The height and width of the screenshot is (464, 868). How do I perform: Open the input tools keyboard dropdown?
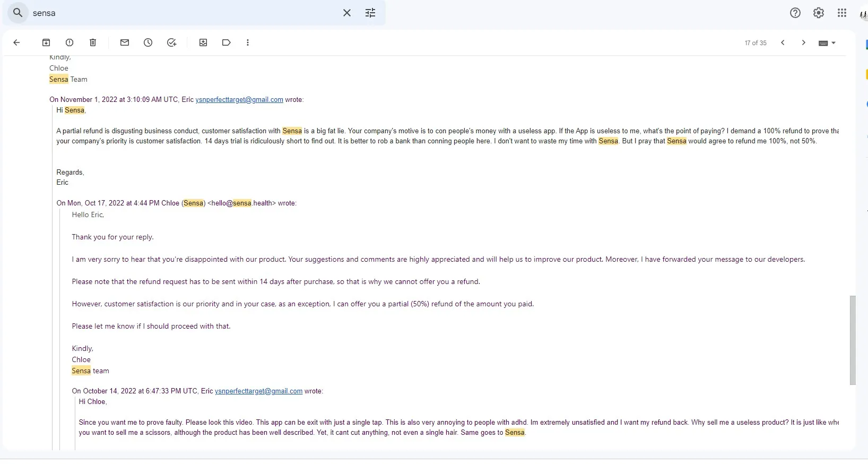(x=827, y=43)
